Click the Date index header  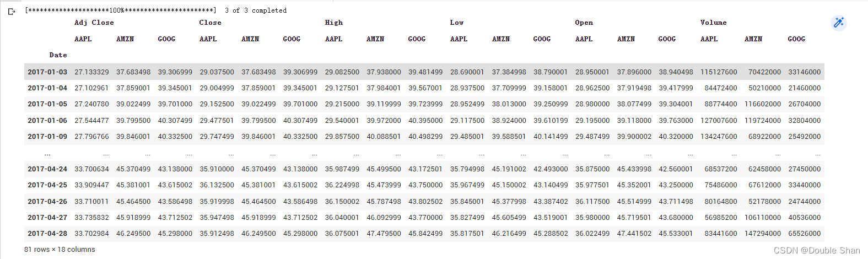point(58,55)
